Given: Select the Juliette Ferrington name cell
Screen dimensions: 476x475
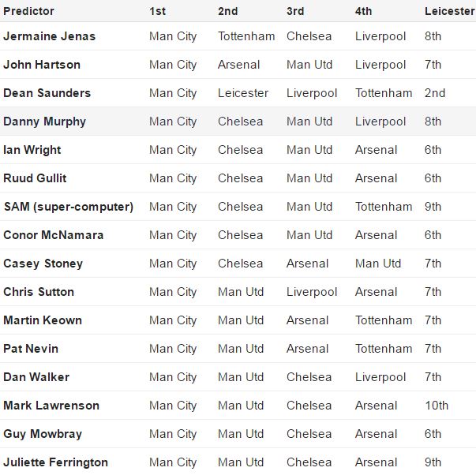Looking at the screenshot, I should [x=55, y=462].
